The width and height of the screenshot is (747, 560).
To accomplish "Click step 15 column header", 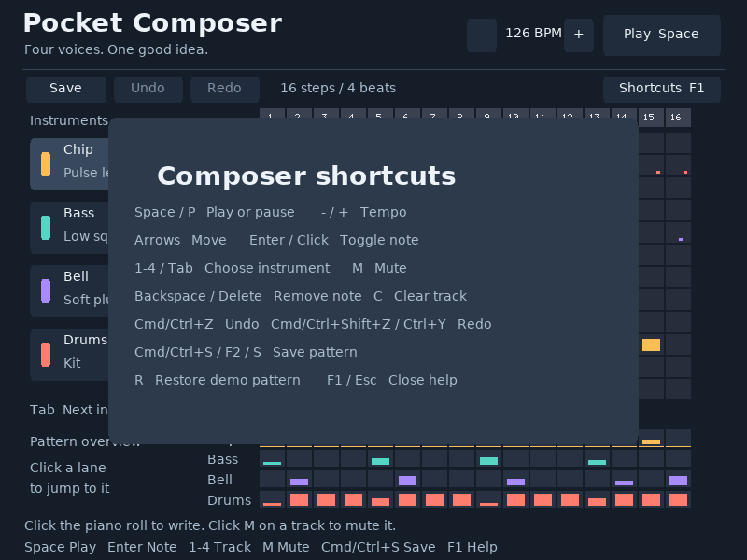I will tap(651, 118).
